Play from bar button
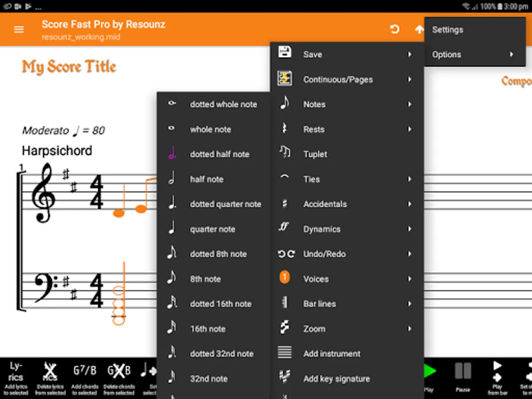The image size is (532, 399). [x=497, y=377]
